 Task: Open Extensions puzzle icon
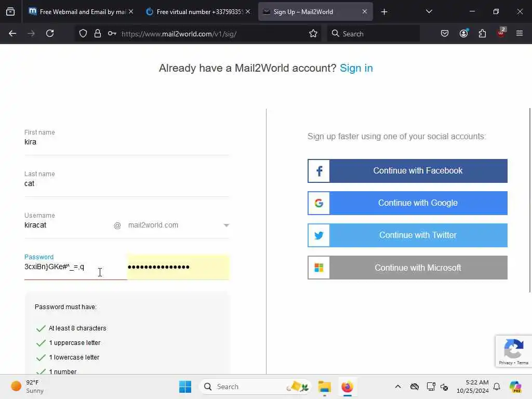[482, 33]
